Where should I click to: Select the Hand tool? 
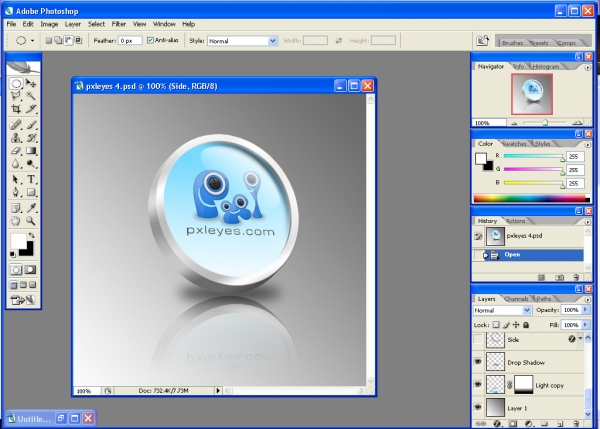pyautogui.click(x=16, y=221)
